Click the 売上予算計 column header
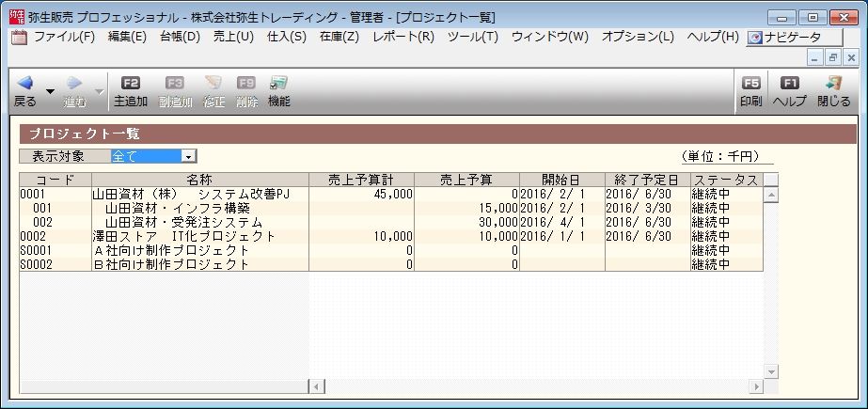Image resolution: width=868 pixels, height=409 pixels. (361, 180)
